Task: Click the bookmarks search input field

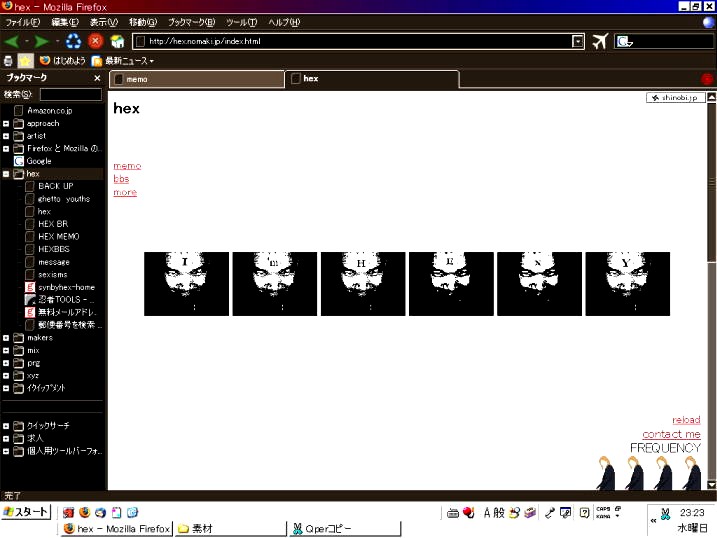Action: click(x=71, y=94)
